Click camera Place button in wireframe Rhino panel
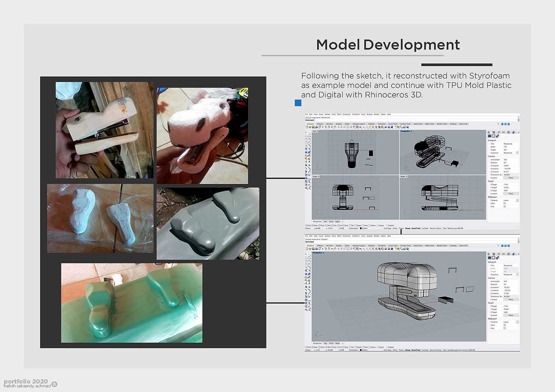This screenshot has height=392, width=555. (511, 178)
